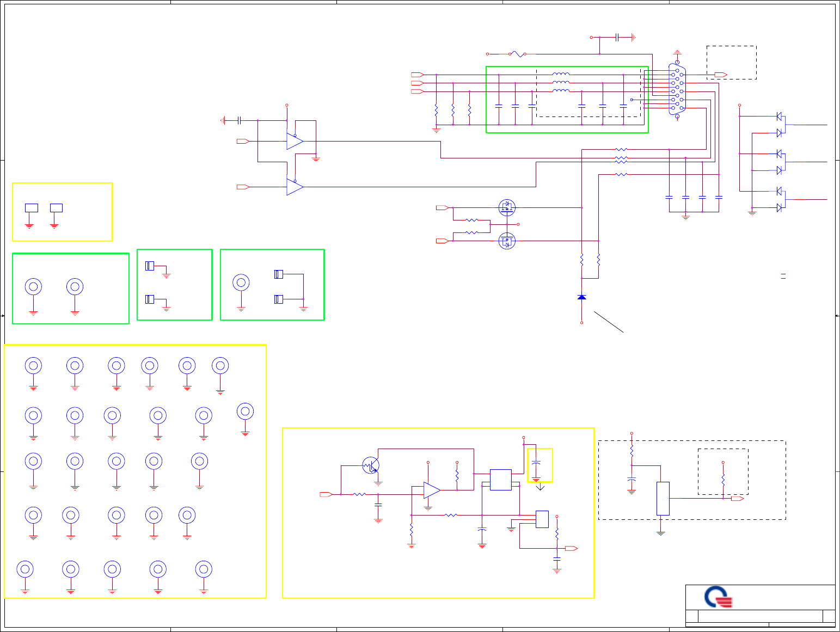Click the lower buffer amplifier triangle
The height and width of the screenshot is (632, 840).
pos(295,187)
